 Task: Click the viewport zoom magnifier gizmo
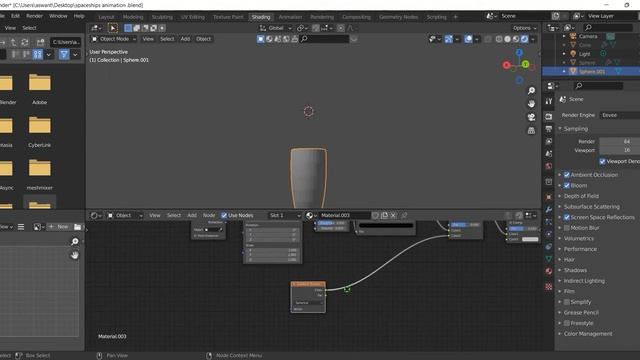click(x=531, y=91)
